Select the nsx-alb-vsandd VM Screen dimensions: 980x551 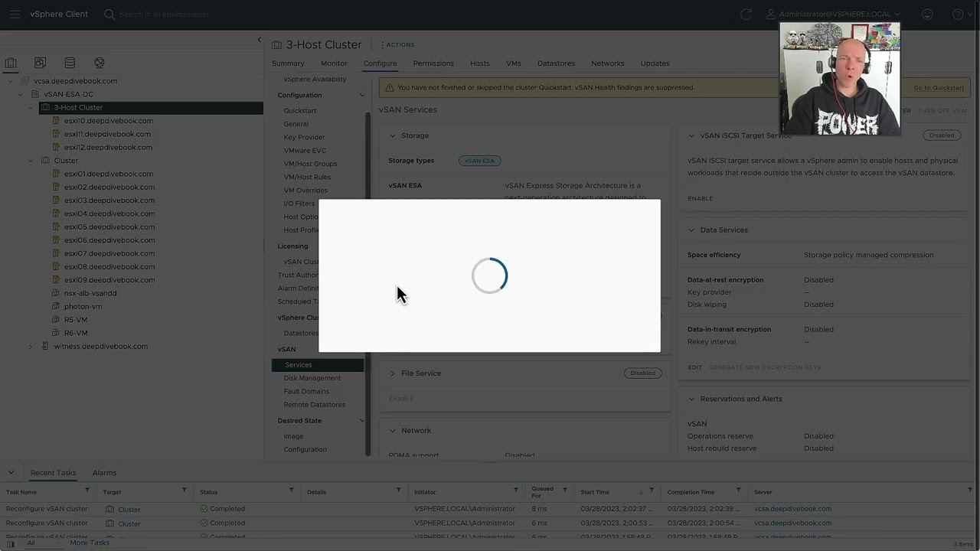(90, 293)
